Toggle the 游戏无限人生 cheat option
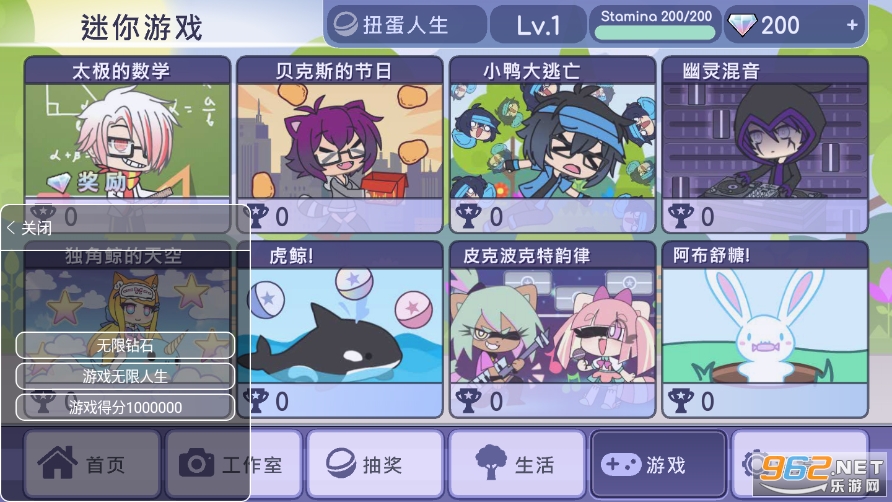892x502 pixels. coord(125,376)
